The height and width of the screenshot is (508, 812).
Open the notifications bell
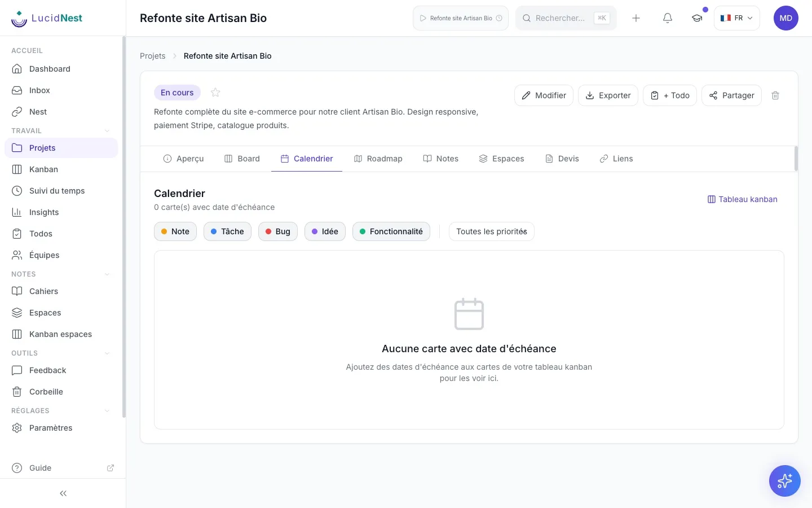pyautogui.click(x=668, y=18)
